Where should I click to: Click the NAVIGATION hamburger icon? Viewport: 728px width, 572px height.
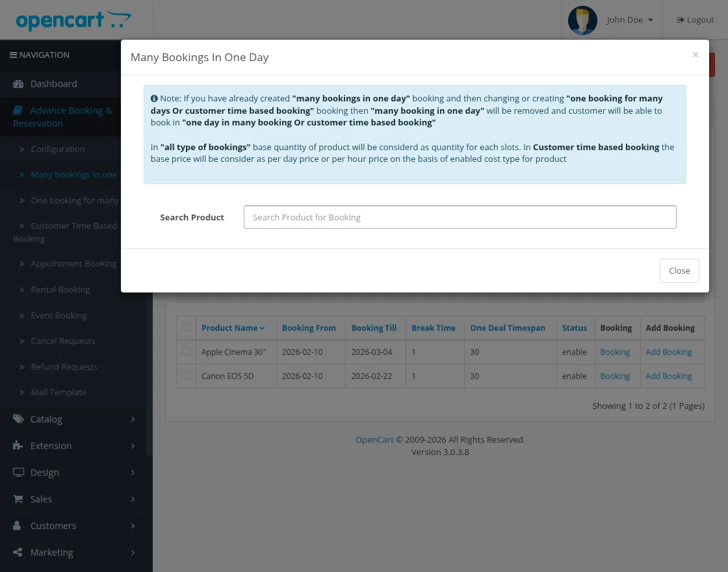tap(14, 54)
